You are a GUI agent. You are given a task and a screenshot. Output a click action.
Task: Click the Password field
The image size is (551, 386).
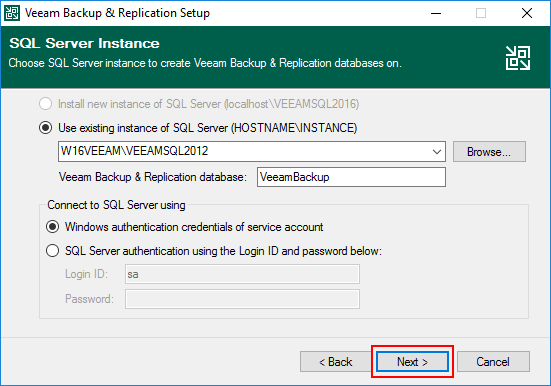(242, 299)
